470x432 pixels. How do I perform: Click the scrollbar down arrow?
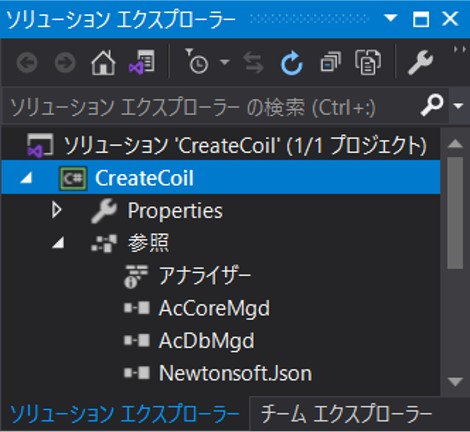(x=455, y=382)
